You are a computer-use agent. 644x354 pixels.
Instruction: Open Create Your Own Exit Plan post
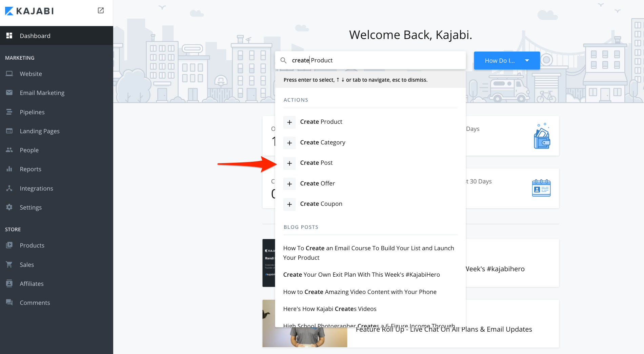click(362, 275)
